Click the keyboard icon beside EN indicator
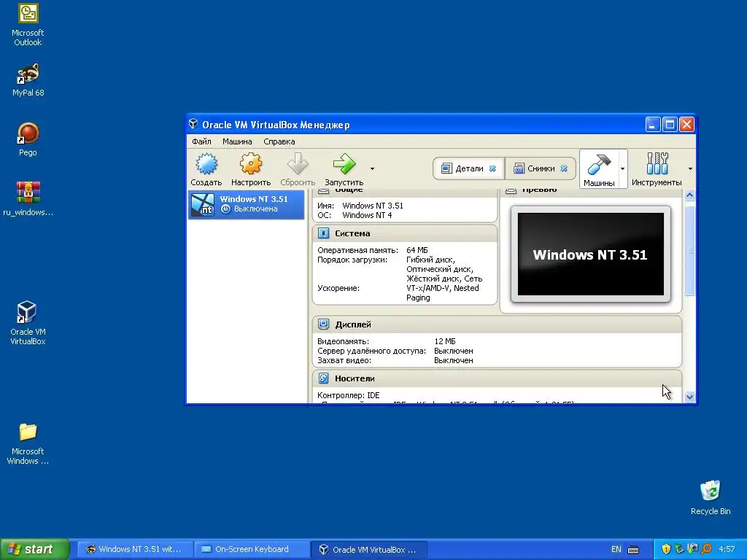This screenshot has height=560, width=747. [x=633, y=550]
